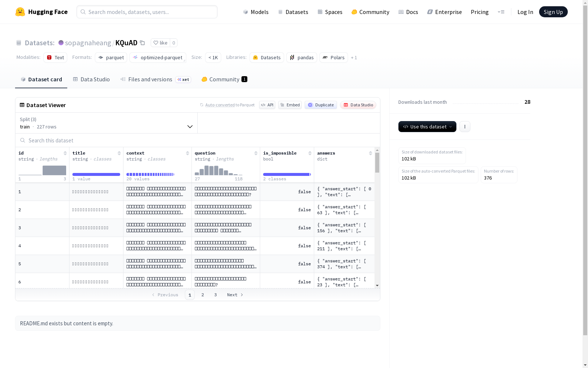Sort by the answers column sort icon
This screenshot has width=588, height=368.
(370, 153)
